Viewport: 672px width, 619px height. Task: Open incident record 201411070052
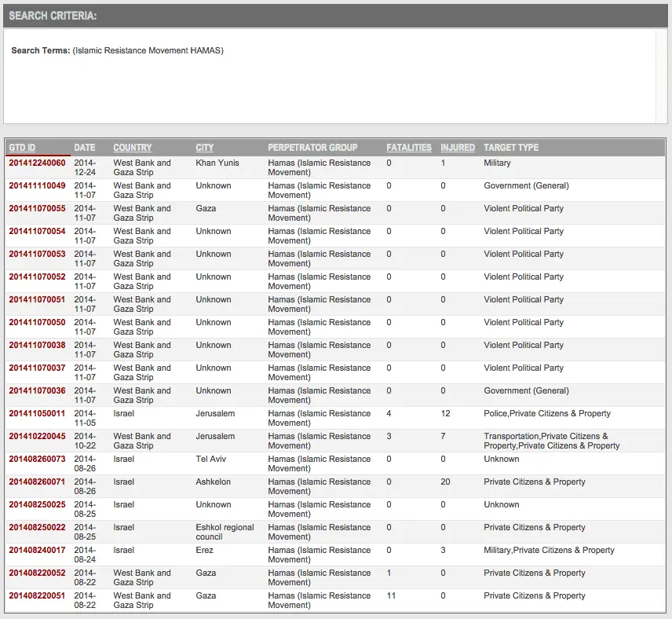pyautogui.click(x=37, y=277)
